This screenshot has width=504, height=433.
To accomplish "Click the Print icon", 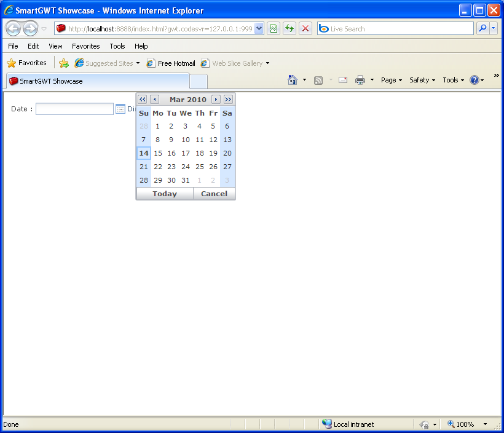I will coord(360,80).
